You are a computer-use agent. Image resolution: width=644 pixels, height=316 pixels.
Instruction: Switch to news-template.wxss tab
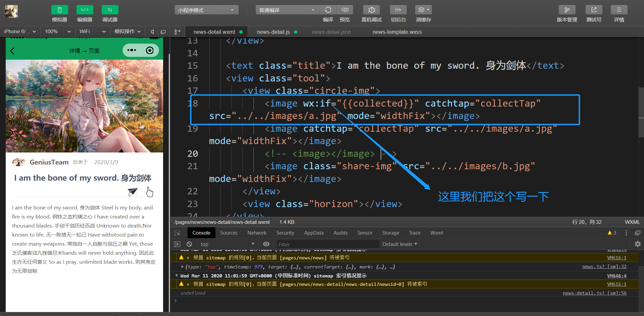(397, 32)
